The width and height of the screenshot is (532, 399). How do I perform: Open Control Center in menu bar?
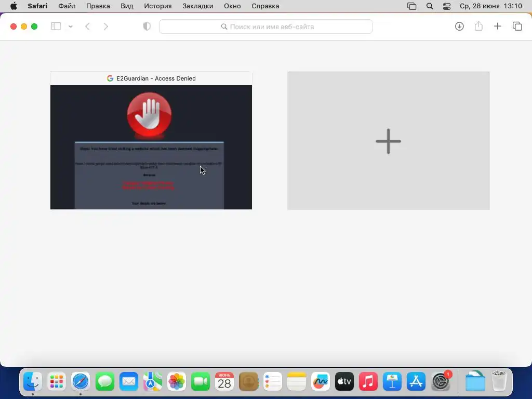pos(447,6)
